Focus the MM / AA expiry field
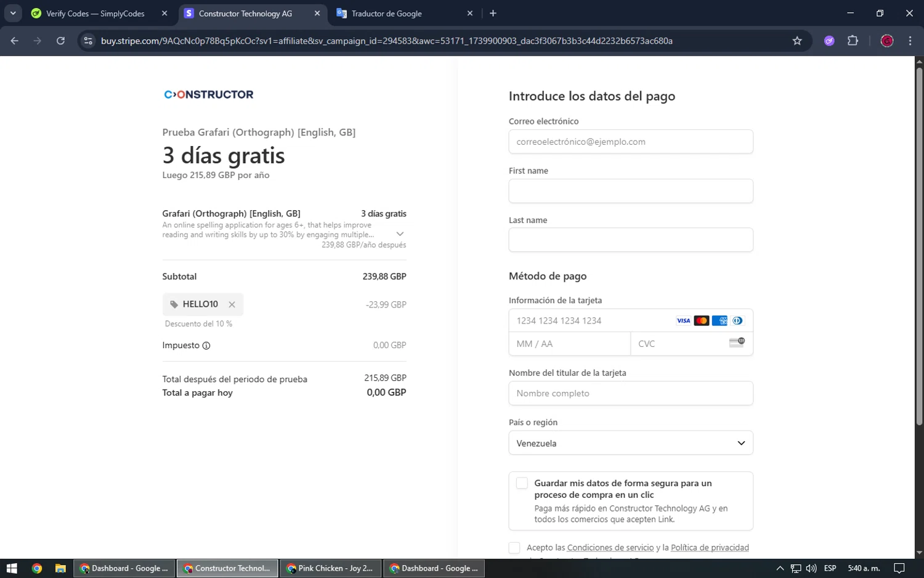 tap(570, 344)
